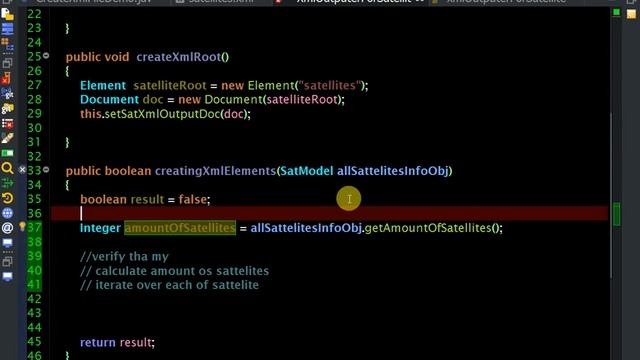
Task: Click the quick-fix lightbulb at line 37
Action: pos(22,226)
